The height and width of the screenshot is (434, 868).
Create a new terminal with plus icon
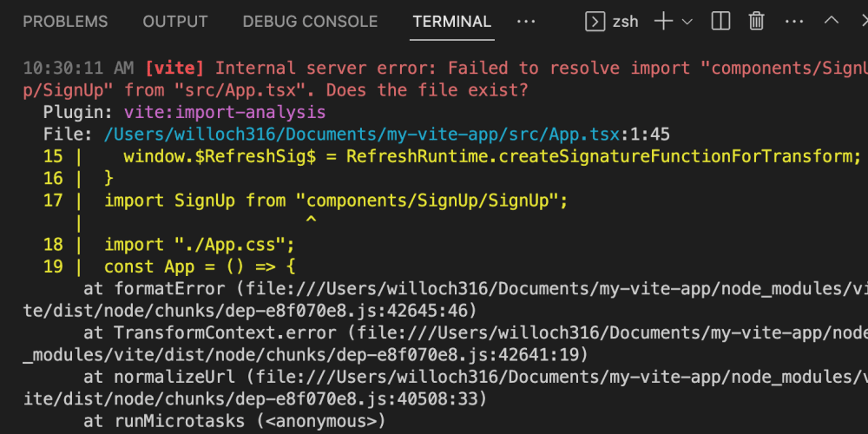click(x=663, y=22)
